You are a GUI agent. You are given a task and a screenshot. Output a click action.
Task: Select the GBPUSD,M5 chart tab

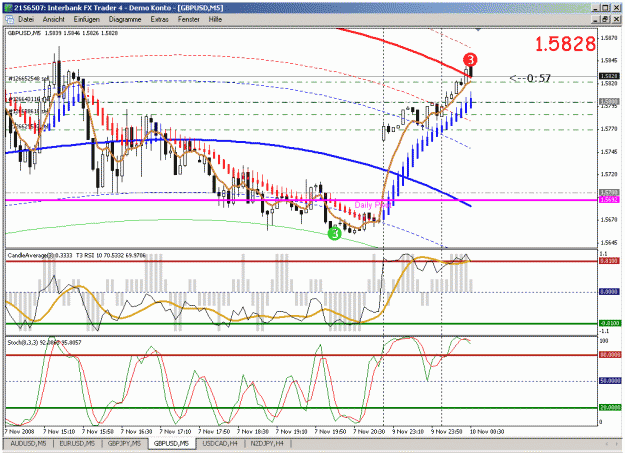(171, 443)
